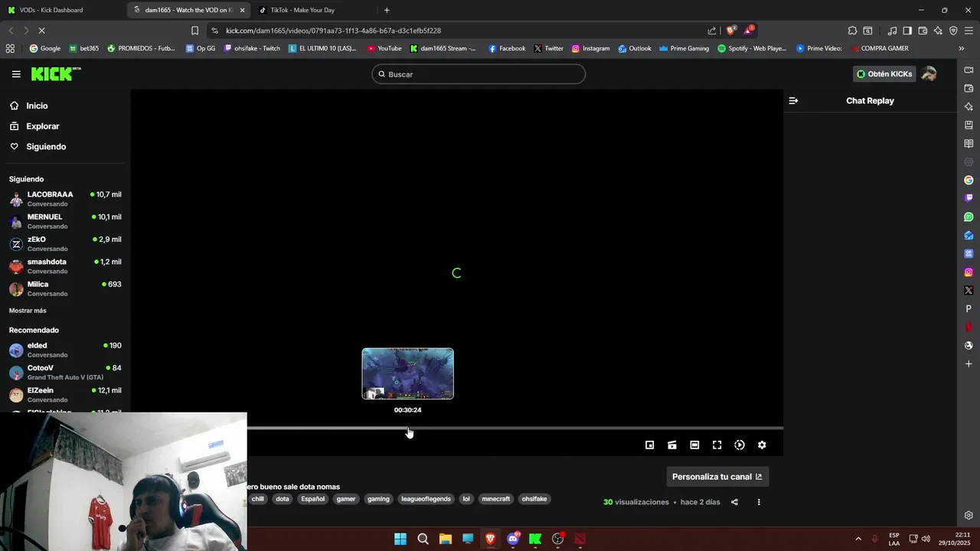Viewport: 980px width, 551px height.
Task: Select the minecraft tag
Action: pyautogui.click(x=495, y=499)
